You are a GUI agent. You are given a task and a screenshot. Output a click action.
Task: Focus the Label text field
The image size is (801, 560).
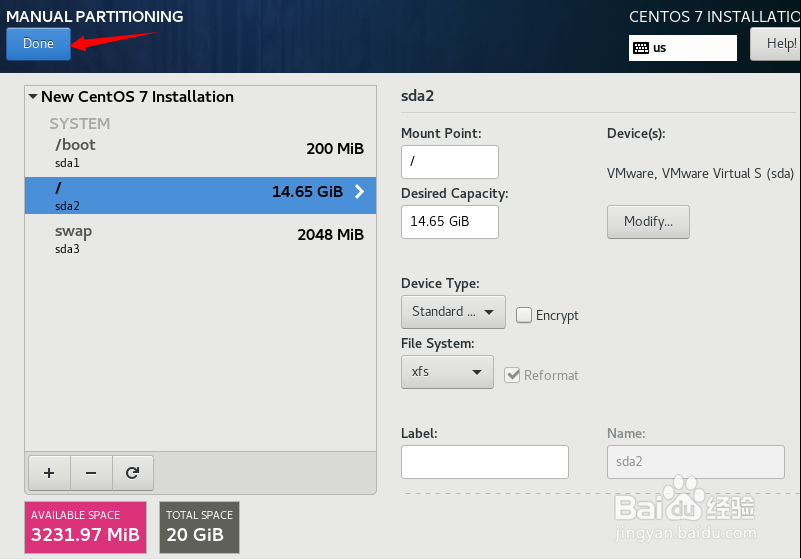coord(485,462)
